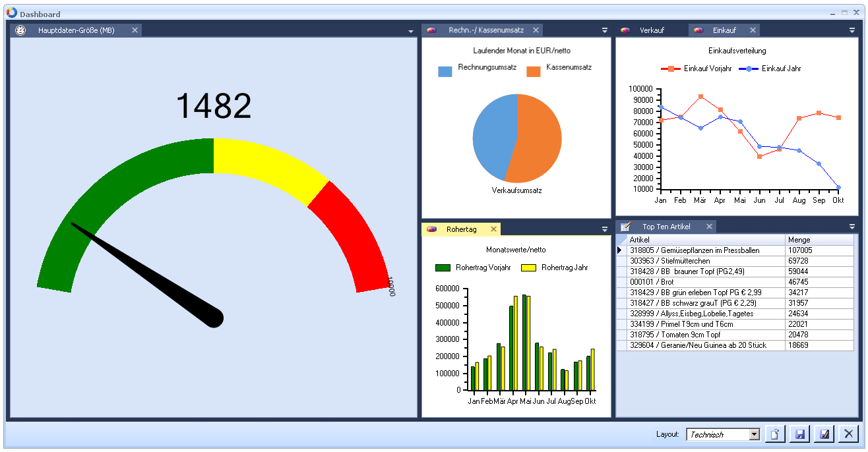Click the gauge icon on Hauptdaten-Größe tab

(x=19, y=30)
